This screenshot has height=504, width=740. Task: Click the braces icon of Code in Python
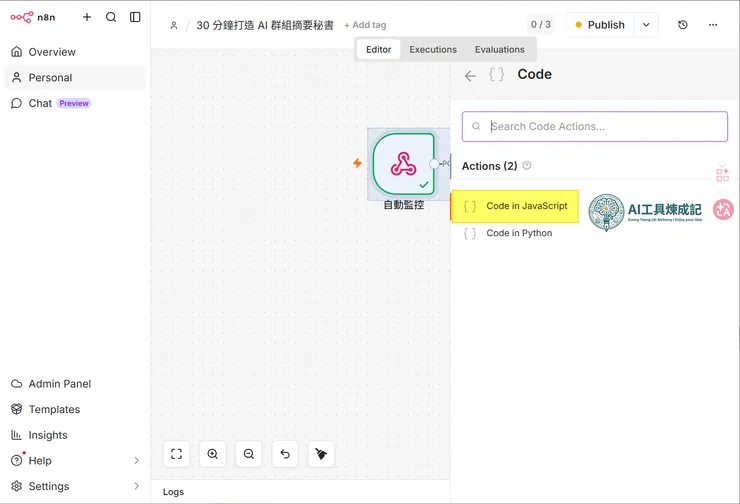pos(470,233)
